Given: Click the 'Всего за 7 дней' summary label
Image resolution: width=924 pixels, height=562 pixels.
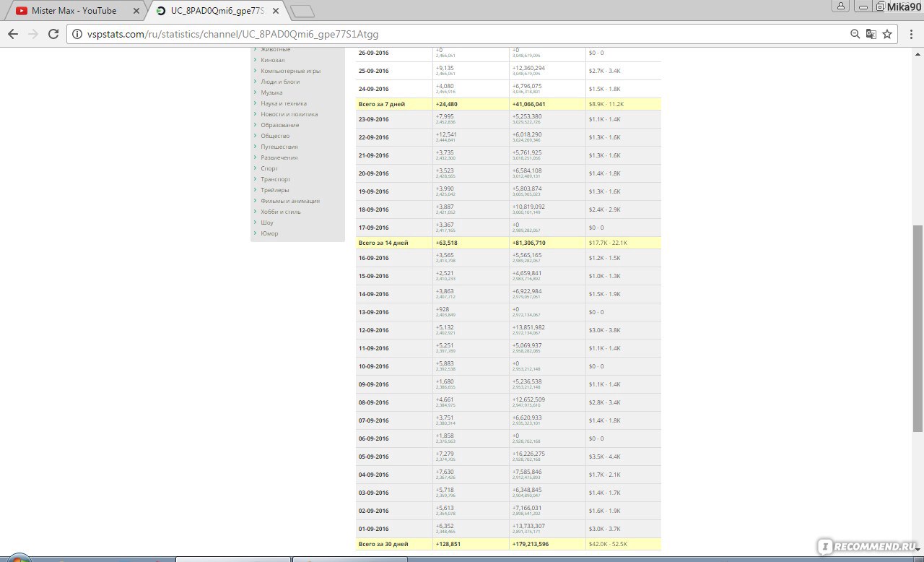Looking at the screenshot, I should coord(382,104).
